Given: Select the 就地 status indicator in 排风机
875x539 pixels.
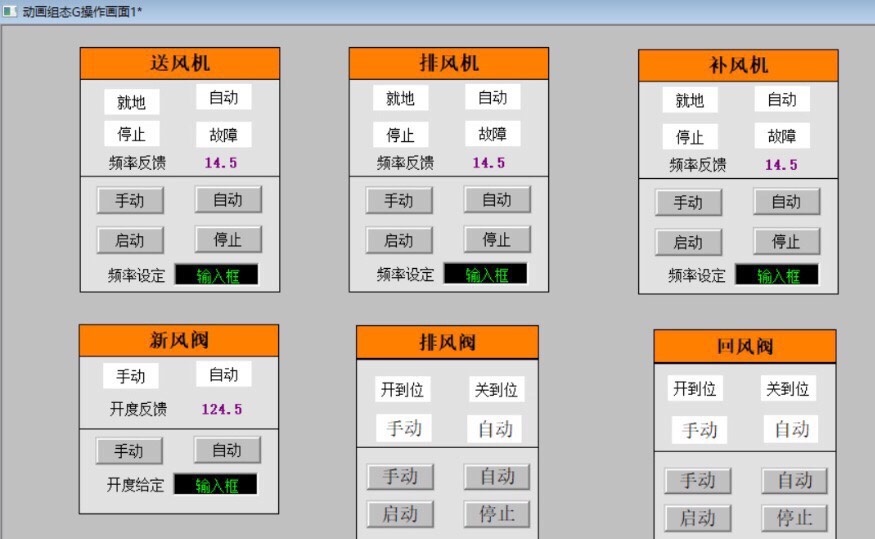Looking at the screenshot, I should (401, 98).
